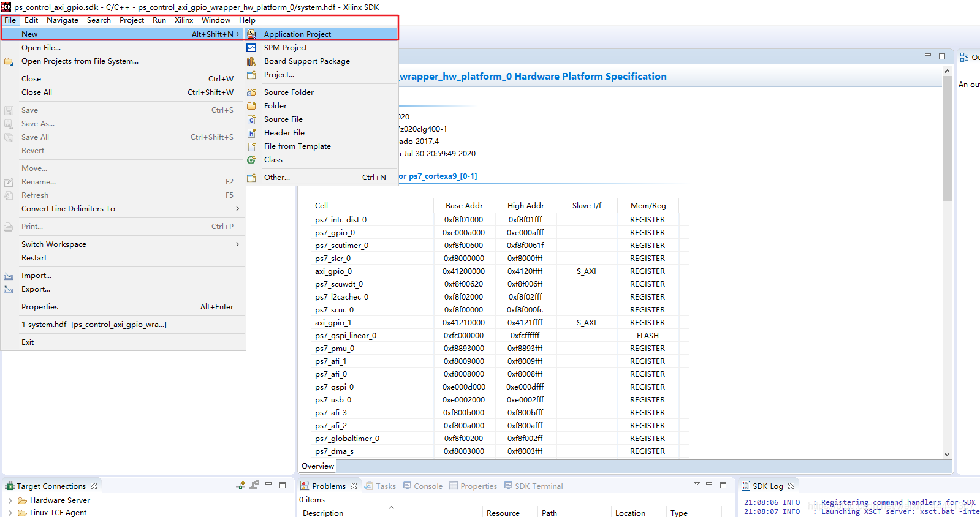Open the Navigate menu

(x=63, y=20)
